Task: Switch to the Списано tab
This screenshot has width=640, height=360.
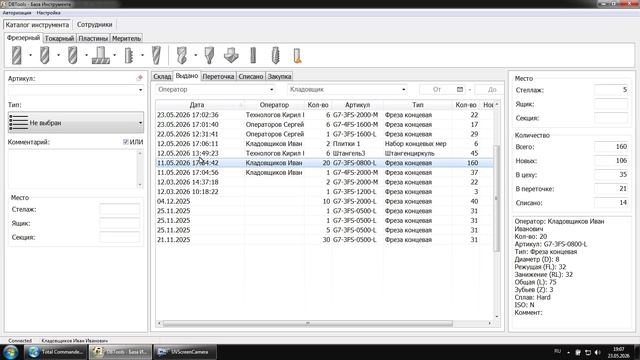Action: [251, 76]
